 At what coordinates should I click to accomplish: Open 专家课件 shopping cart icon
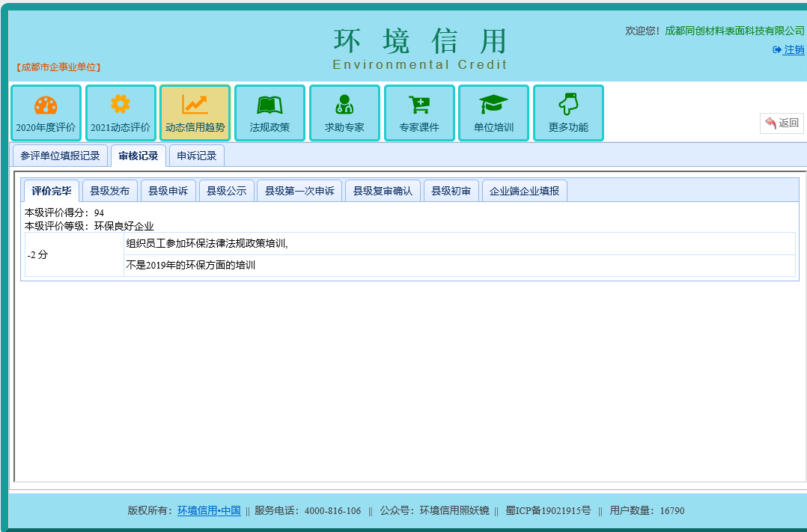pos(419,105)
